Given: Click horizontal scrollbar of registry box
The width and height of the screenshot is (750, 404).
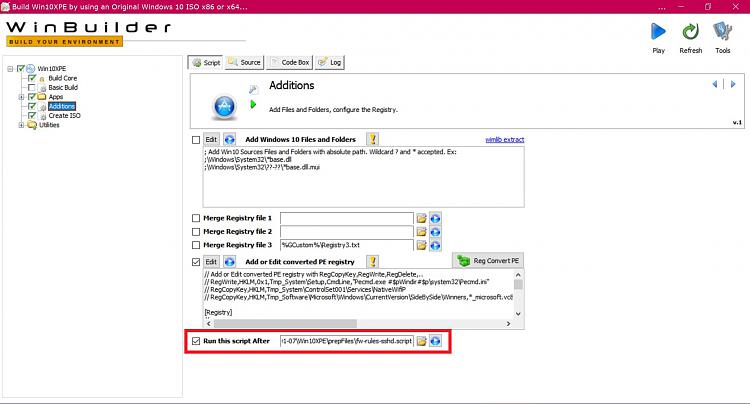Looking at the screenshot, I should click(x=286, y=324).
